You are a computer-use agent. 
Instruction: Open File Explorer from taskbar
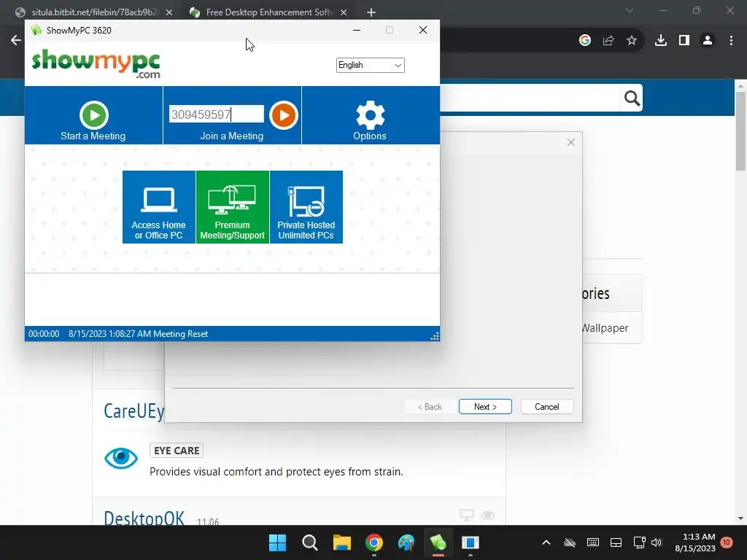click(341, 542)
